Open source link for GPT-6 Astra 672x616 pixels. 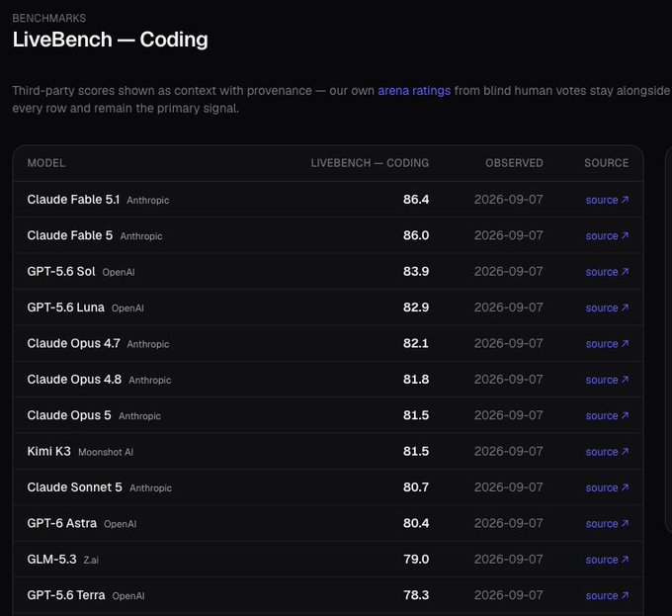pos(607,524)
